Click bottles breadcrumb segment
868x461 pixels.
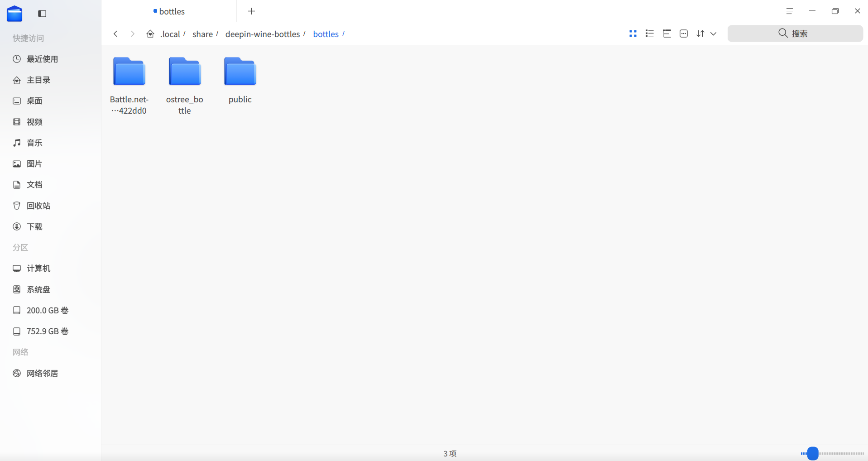pyautogui.click(x=326, y=34)
